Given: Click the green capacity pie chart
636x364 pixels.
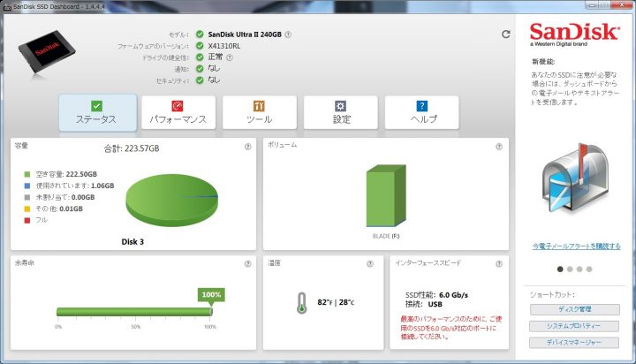Looking at the screenshot, I should tap(171, 200).
